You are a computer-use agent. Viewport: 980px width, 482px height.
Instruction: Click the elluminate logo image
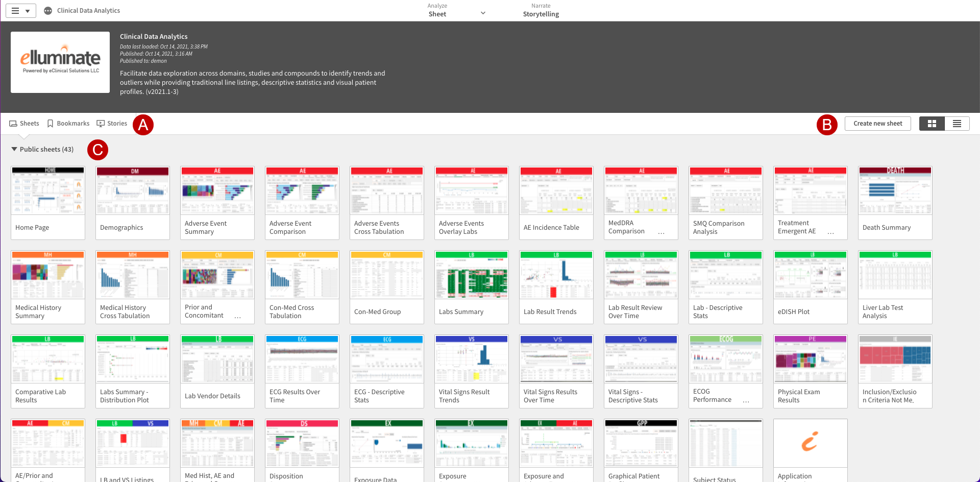pos(60,62)
